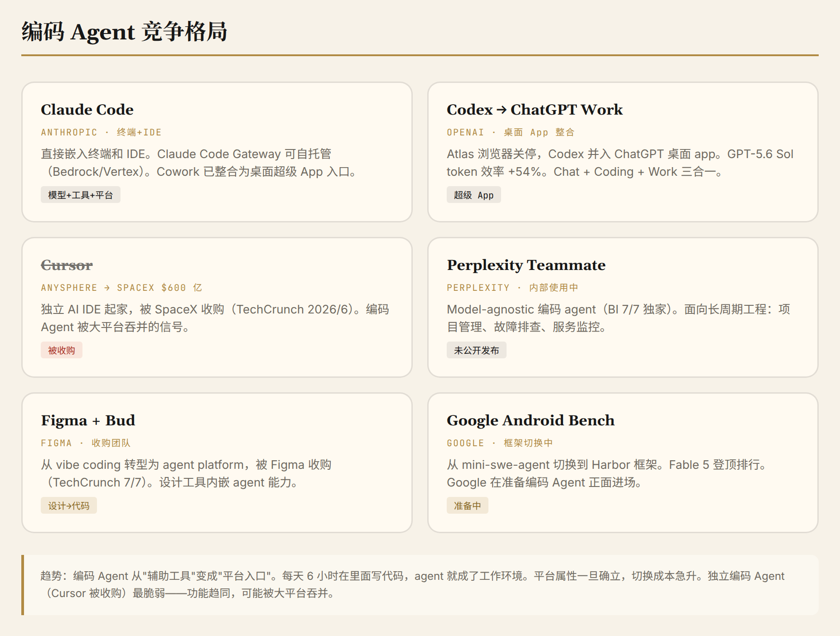Click the page title 编码 Agent 竞争格局

pos(124,32)
